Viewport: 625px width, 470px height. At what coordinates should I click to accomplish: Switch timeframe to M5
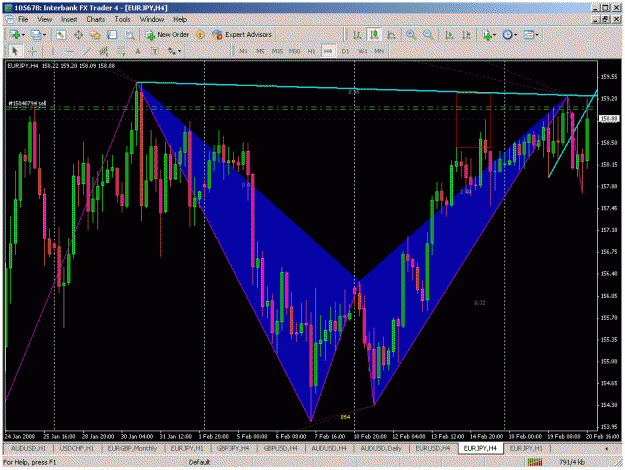tap(260, 51)
